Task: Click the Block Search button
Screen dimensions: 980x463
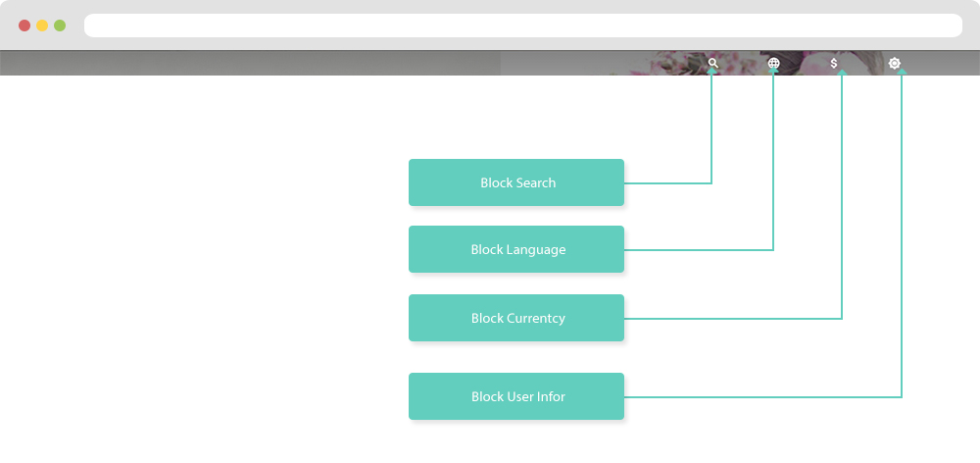Action: (516, 182)
